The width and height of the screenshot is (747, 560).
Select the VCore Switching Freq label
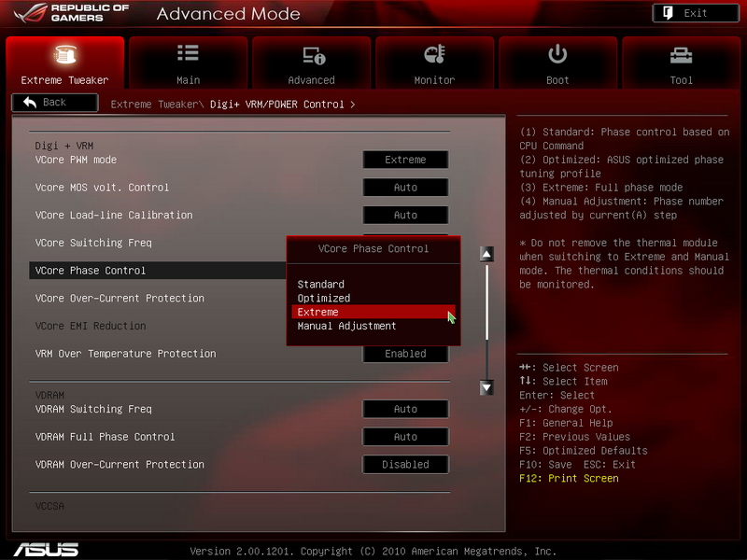(93, 243)
